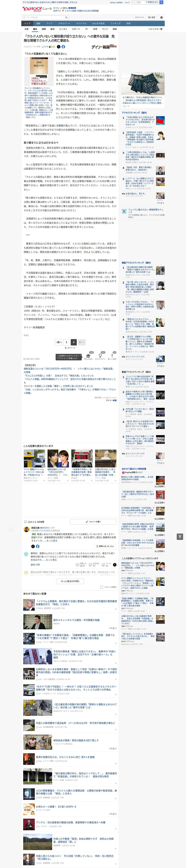Close the reaction support tooltip

click(80, 355)
